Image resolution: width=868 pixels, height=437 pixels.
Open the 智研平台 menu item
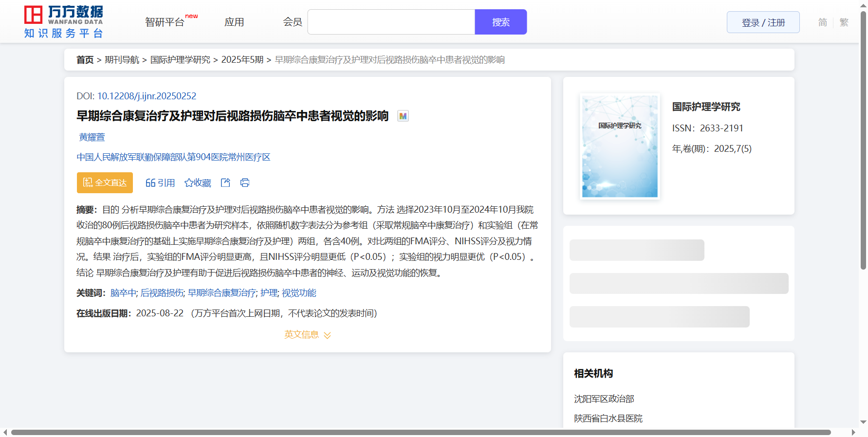point(165,22)
